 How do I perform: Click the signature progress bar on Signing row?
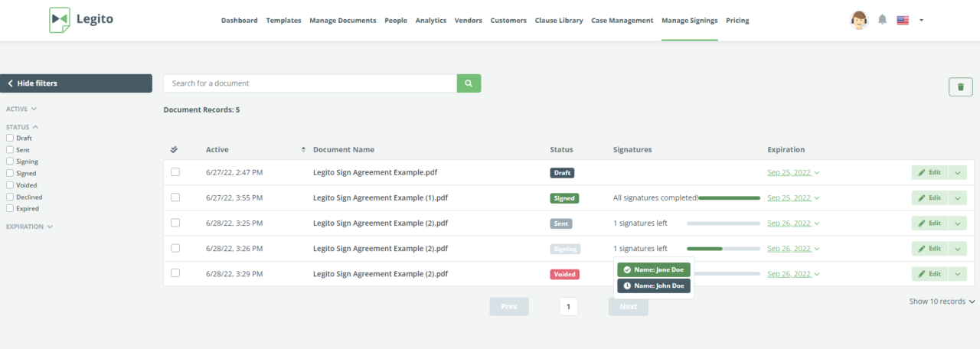click(x=723, y=249)
